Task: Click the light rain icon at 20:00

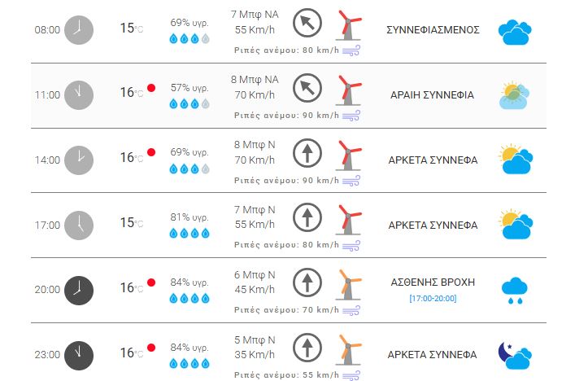Action: tap(514, 290)
